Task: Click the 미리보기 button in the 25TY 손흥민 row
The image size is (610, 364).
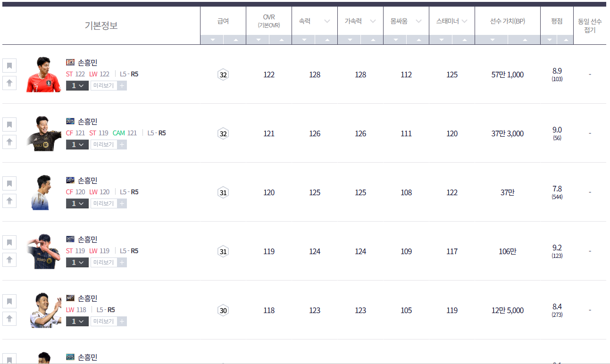Action: click(104, 204)
